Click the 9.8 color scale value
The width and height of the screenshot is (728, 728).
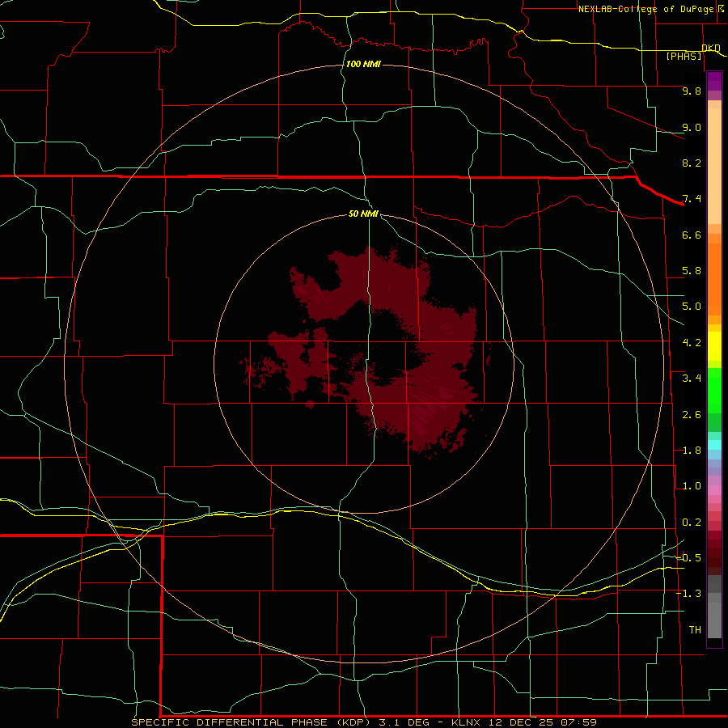pyautogui.click(x=692, y=91)
